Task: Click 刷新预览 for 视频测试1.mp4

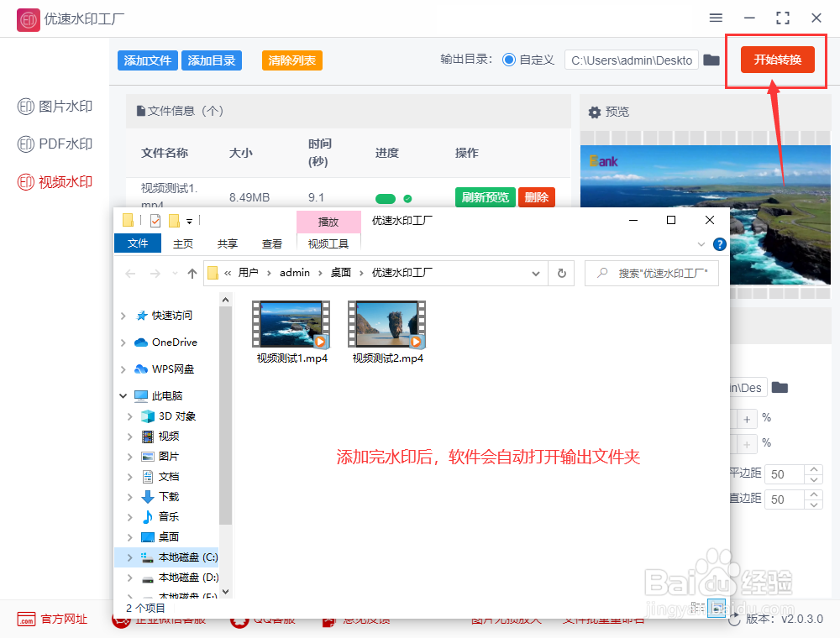Action: (485, 197)
